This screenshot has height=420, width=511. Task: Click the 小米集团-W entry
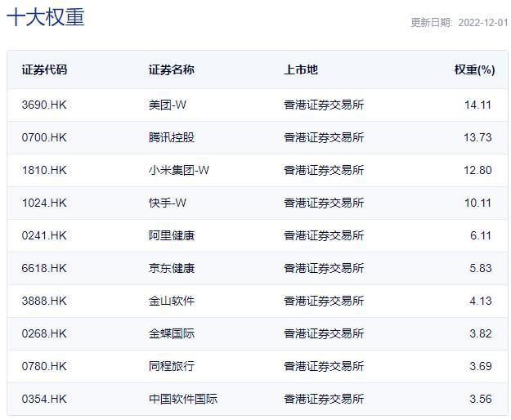pyautogui.click(x=179, y=170)
